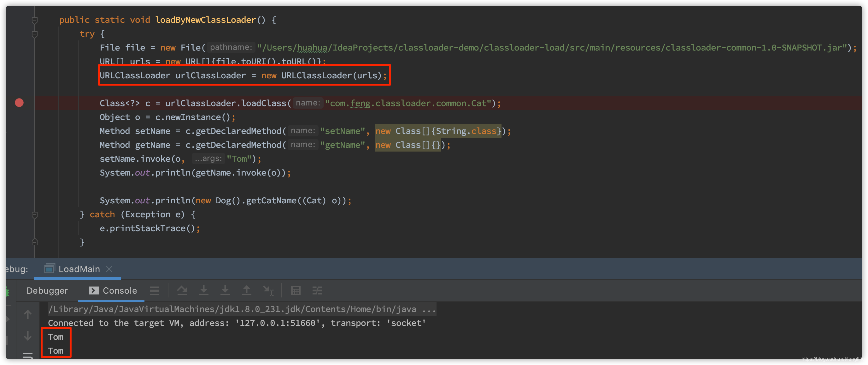Toggle soft-wrap icon in the console gutter

[x=28, y=355]
